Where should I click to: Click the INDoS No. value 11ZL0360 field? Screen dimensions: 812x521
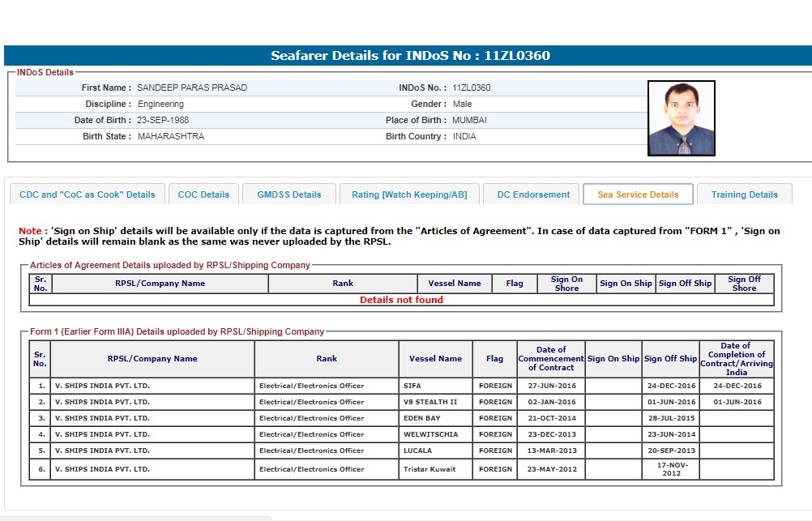[471, 88]
